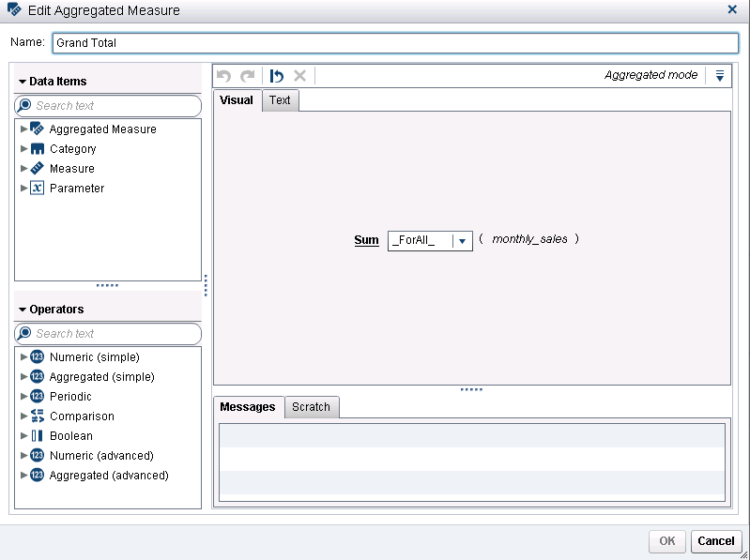
Task: Select the Scratch tab
Action: point(312,407)
